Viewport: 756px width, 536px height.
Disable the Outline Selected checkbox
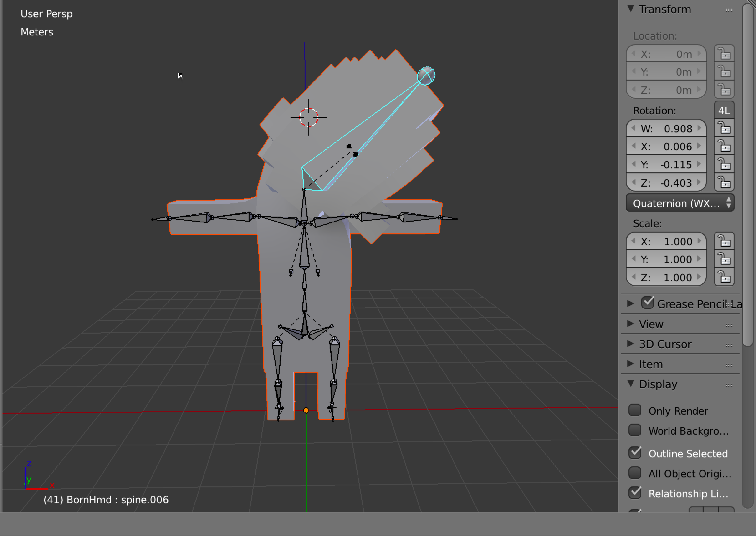[635, 453]
